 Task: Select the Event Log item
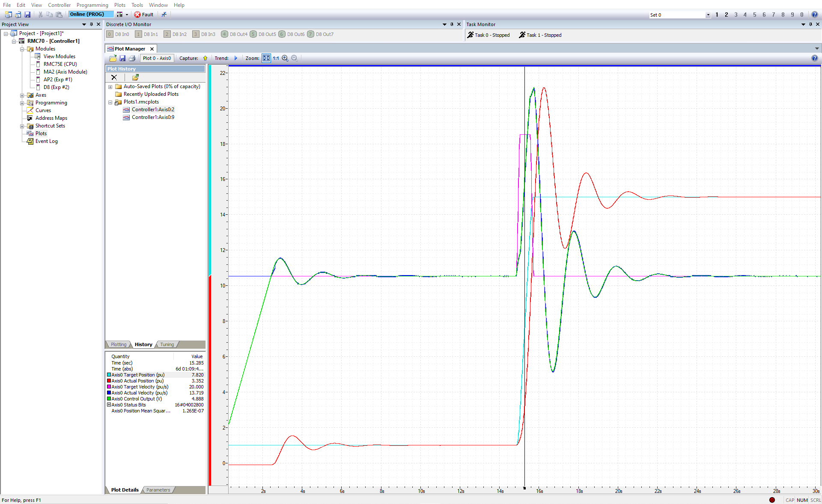coord(46,141)
